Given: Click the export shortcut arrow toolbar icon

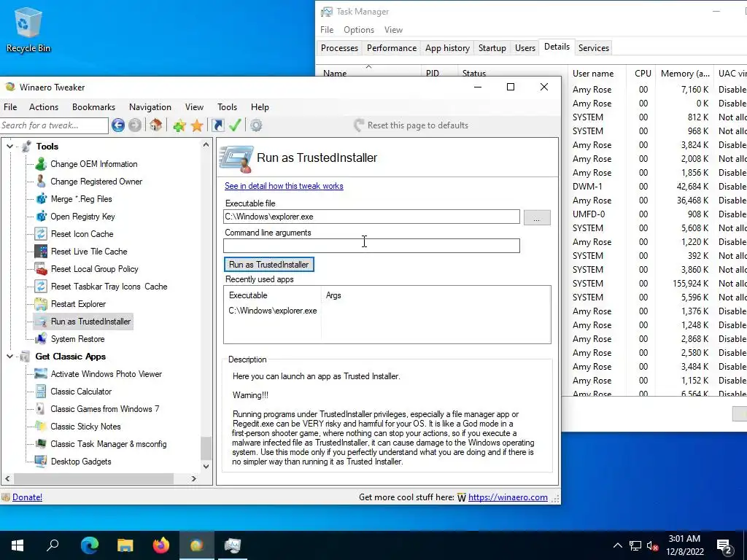Looking at the screenshot, I should 218,125.
